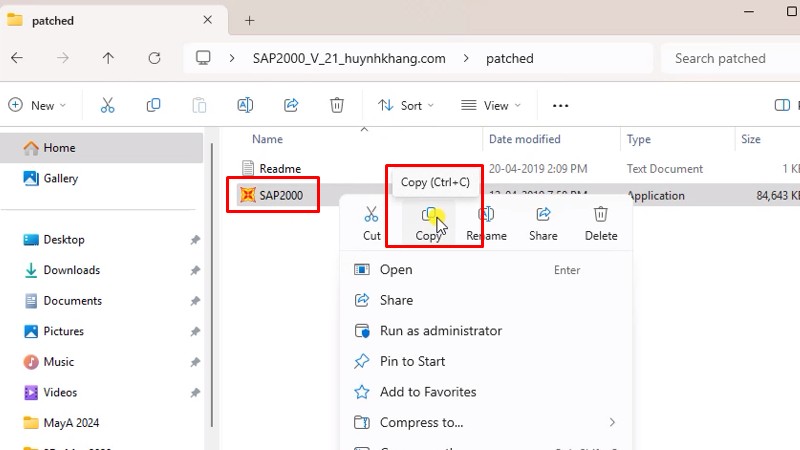This screenshot has width=800, height=450.
Task: Click the greyed Paste toolbar icon
Action: pyautogui.click(x=199, y=105)
